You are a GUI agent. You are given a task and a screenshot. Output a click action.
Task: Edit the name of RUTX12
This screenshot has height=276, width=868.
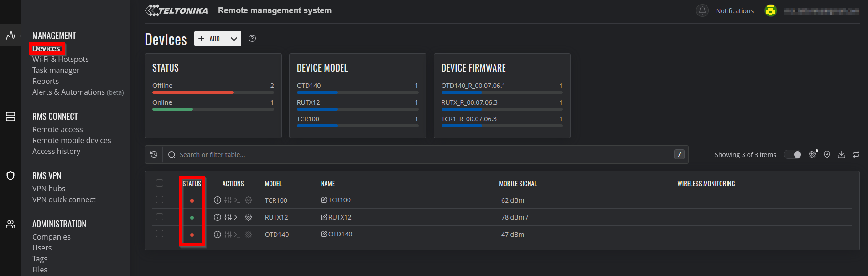click(324, 217)
